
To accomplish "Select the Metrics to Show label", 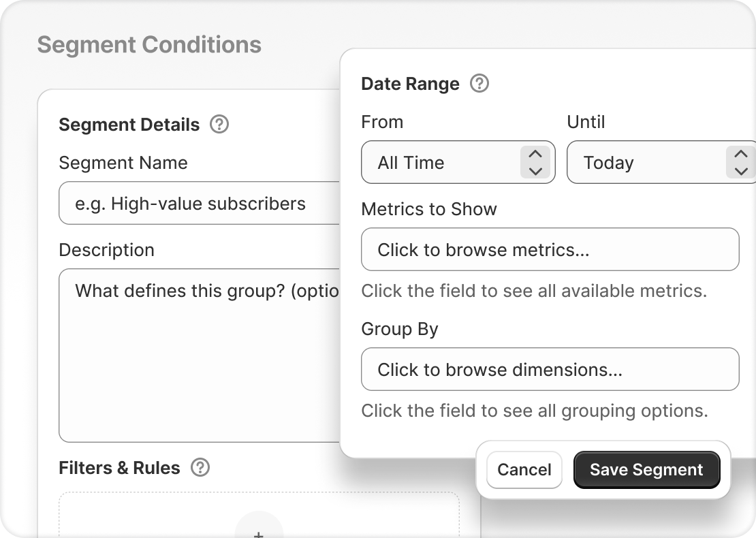I will 429,209.
